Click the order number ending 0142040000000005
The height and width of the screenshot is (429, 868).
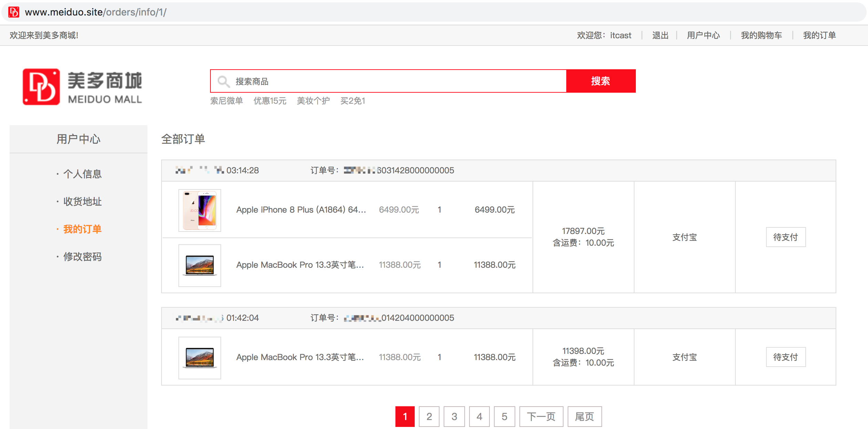(x=399, y=318)
